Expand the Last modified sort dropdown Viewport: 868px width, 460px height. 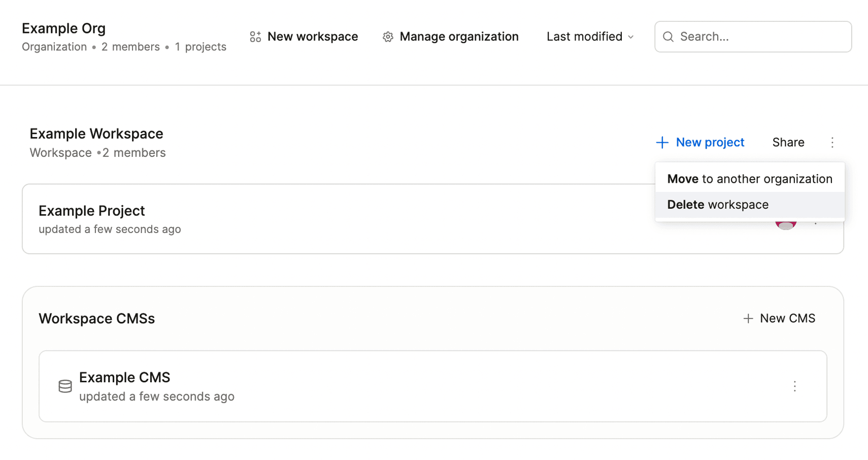tap(590, 37)
